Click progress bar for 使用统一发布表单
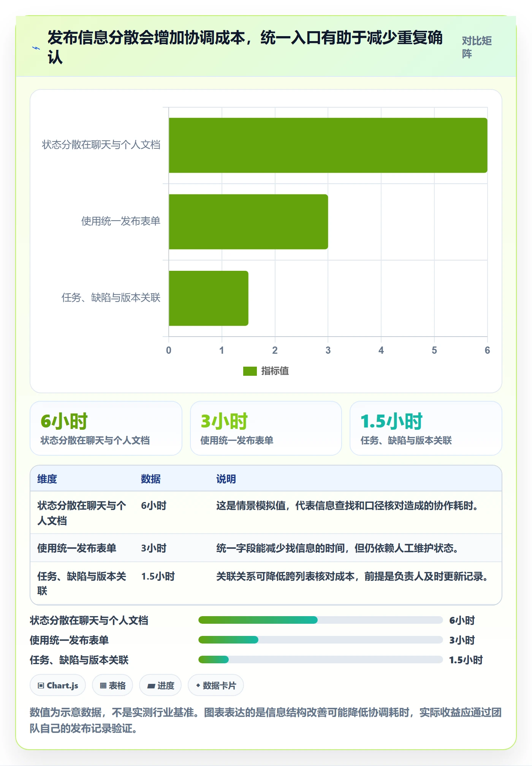Screen dimensions: 532x766 [320, 640]
